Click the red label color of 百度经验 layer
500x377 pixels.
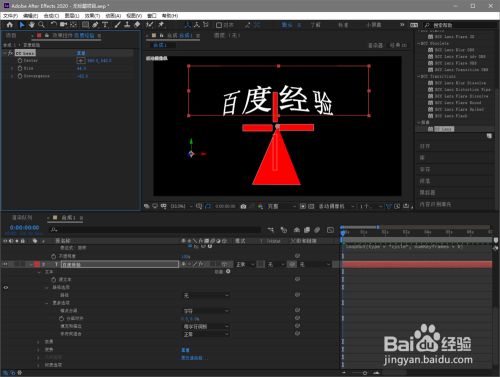coord(37,264)
